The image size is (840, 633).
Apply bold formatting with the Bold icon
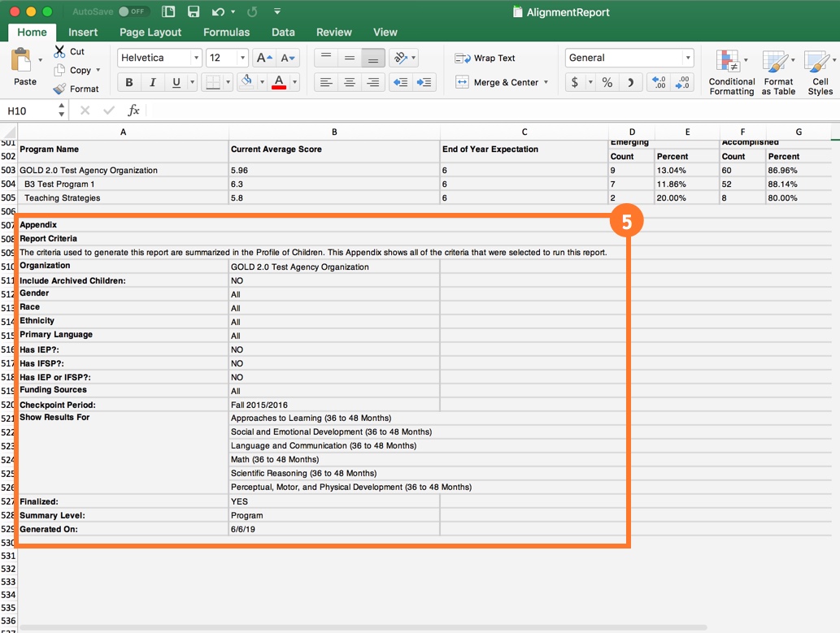click(x=130, y=82)
